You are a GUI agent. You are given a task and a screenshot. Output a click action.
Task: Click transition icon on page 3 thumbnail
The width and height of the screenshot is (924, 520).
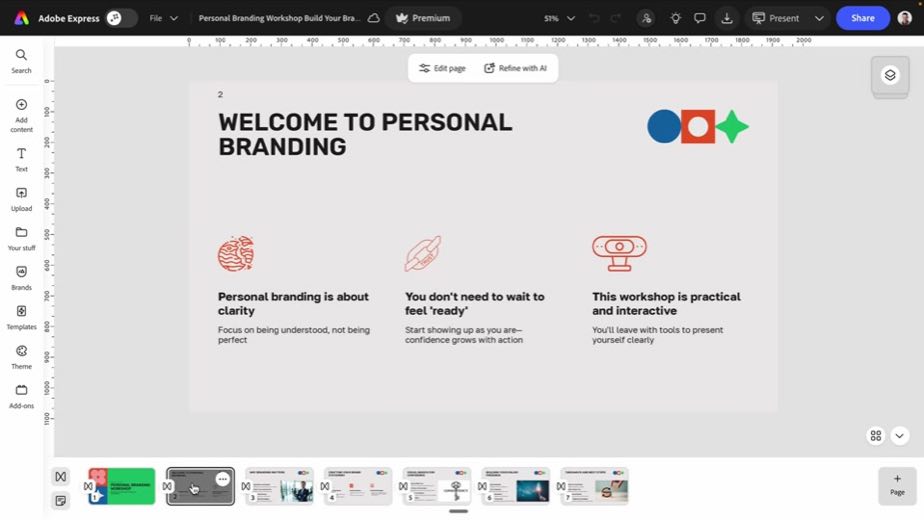point(246,486)
